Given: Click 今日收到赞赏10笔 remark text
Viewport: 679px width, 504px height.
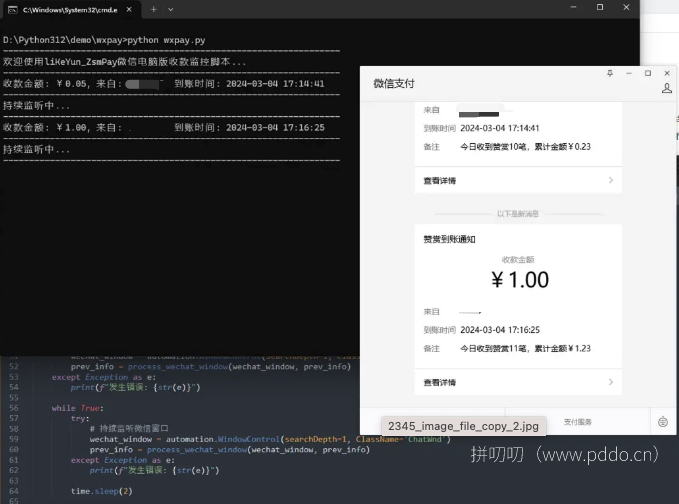Looking at the screenshot, I should tap(525, 147).
